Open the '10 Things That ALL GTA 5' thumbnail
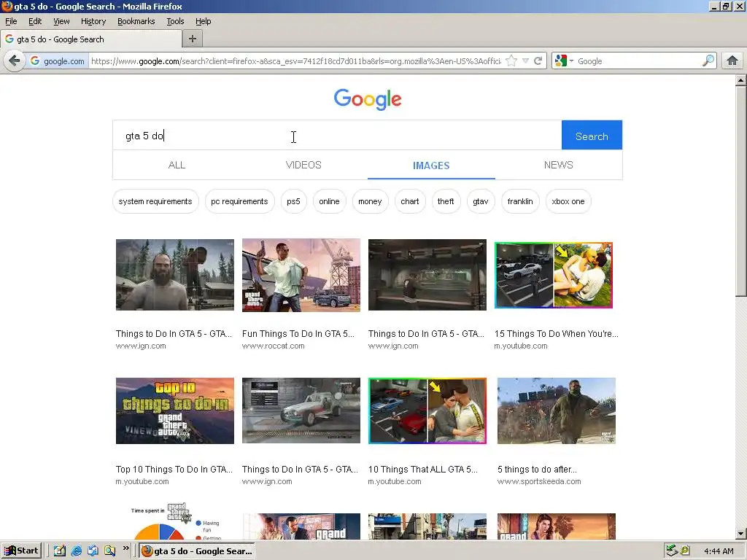 click(427, 411)
